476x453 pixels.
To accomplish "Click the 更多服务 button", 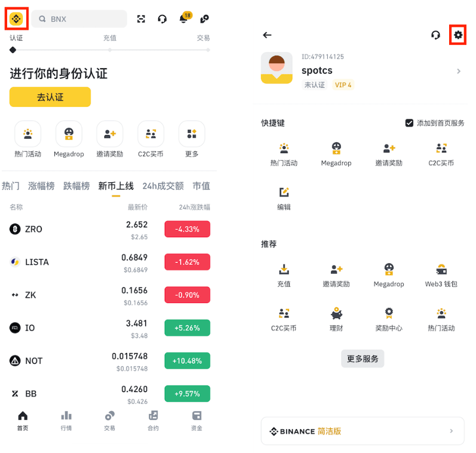I will tap(363, 359).
